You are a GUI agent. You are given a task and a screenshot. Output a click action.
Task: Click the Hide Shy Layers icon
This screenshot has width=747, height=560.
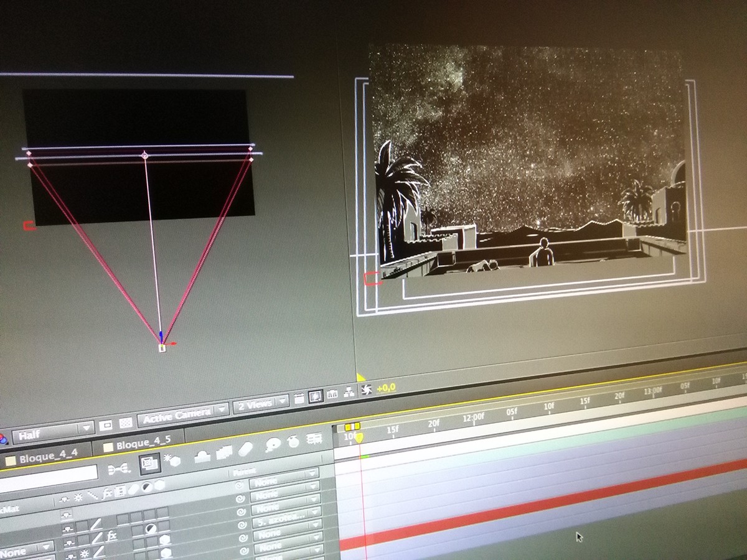[x=201, y=456]
